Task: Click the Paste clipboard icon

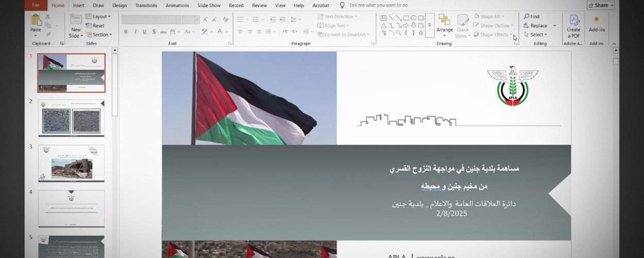Action: pyautogui.click(x=36, y=19)
